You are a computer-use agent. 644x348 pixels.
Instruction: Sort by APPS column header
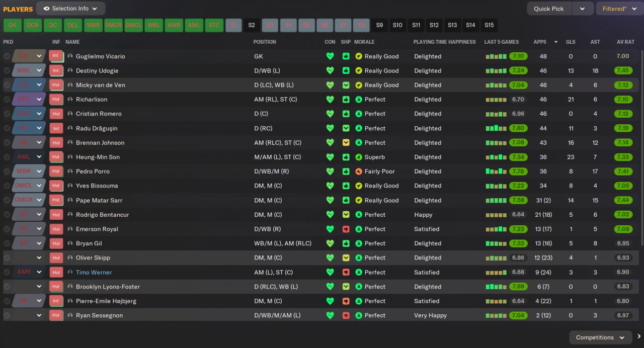pos(540,42)
